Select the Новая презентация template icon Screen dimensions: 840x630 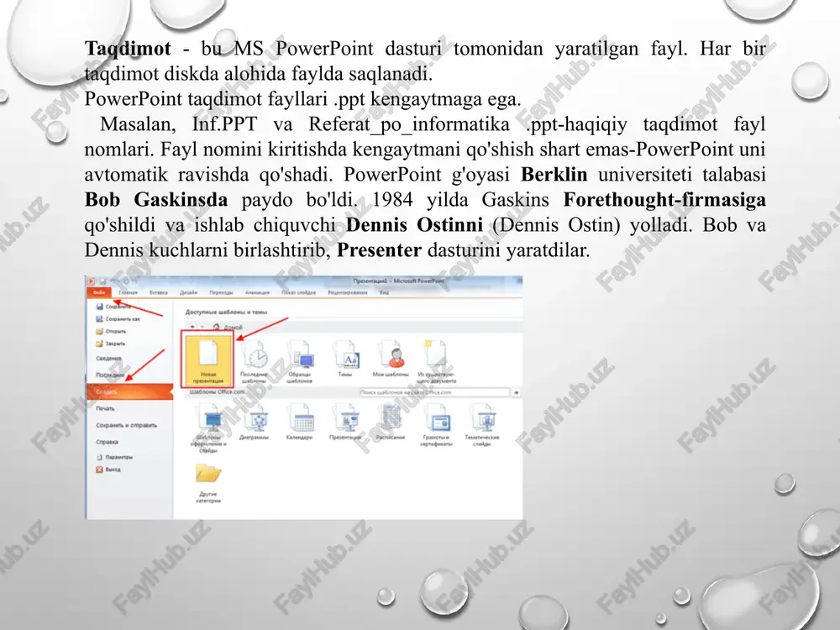[207, 359]
